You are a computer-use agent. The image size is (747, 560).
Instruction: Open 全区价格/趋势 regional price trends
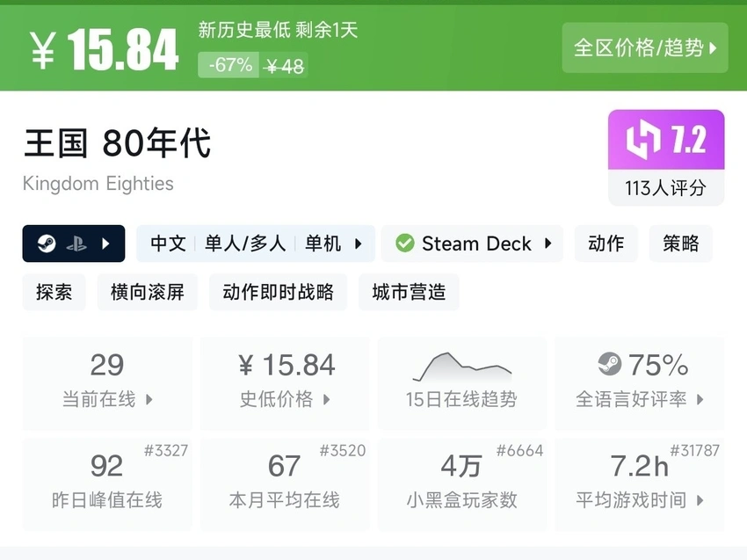(645, 47)
